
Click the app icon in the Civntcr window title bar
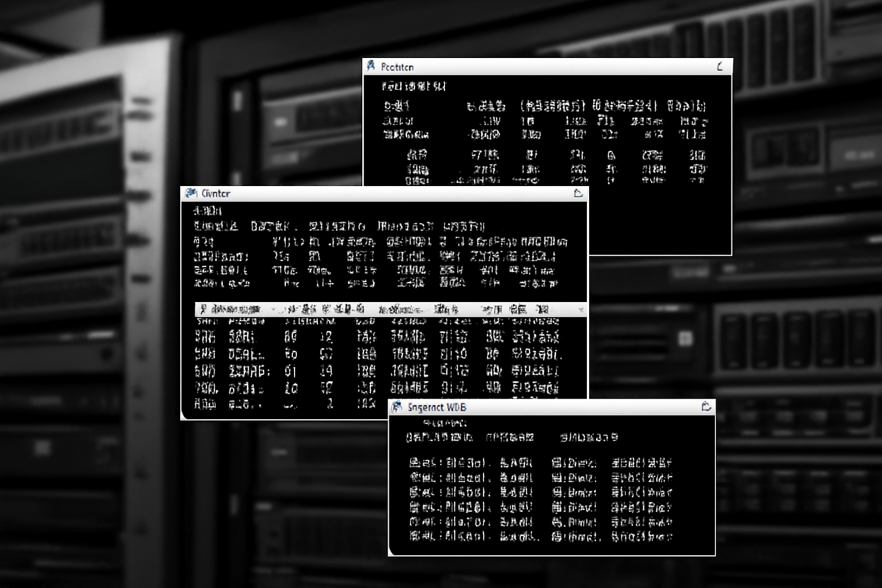coord(191,193)
